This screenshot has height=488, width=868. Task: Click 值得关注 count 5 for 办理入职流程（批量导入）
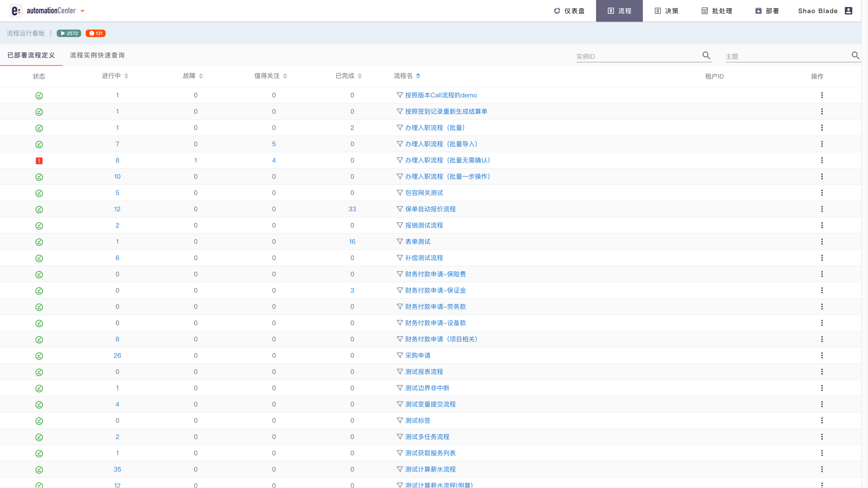274,144
